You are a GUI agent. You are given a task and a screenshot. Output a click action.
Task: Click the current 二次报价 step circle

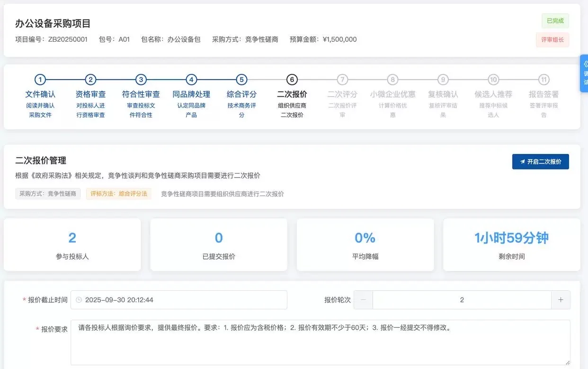(292, 80)
